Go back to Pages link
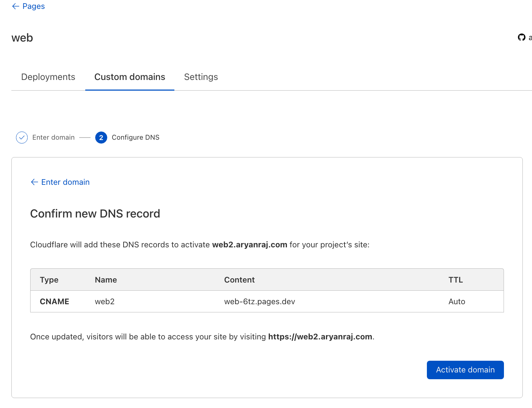The image size is (532, 408). [x=28, y=6]
